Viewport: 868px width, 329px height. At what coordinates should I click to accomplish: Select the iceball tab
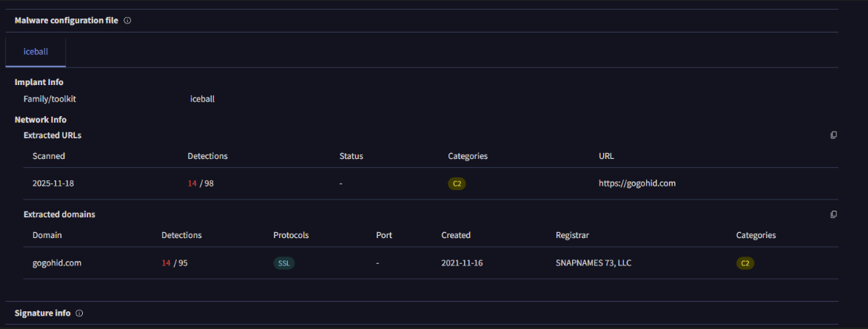click(36, 52)
